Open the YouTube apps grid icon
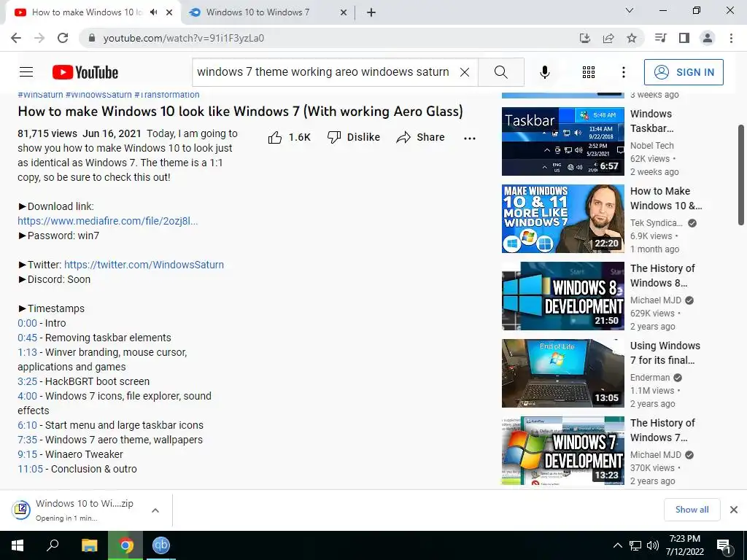 coord(589,72)
